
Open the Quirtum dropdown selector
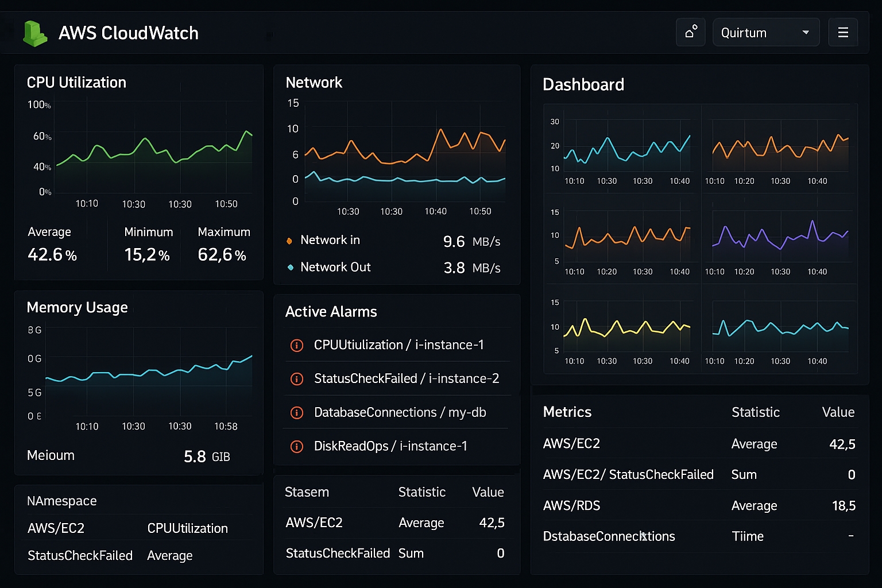(766, 32)
